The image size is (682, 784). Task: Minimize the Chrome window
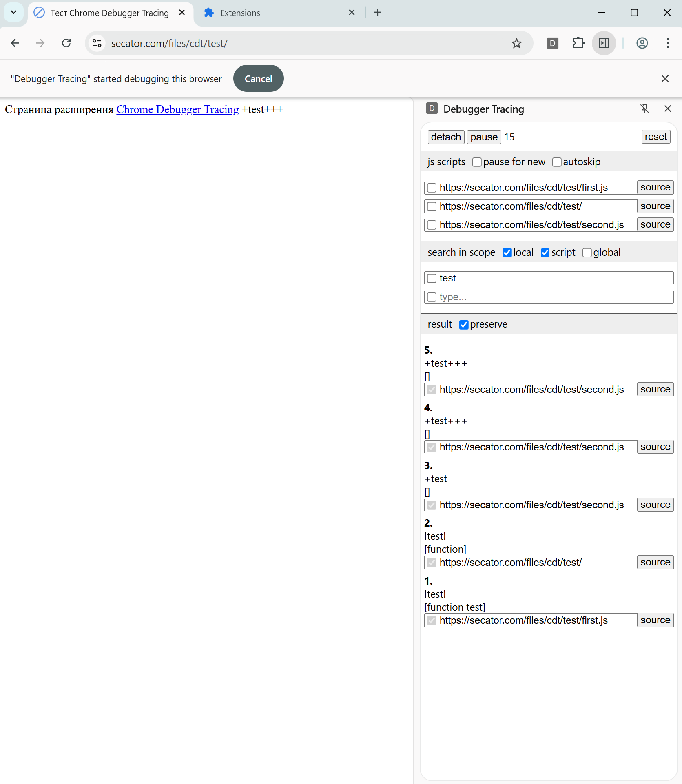coord(601,13)
